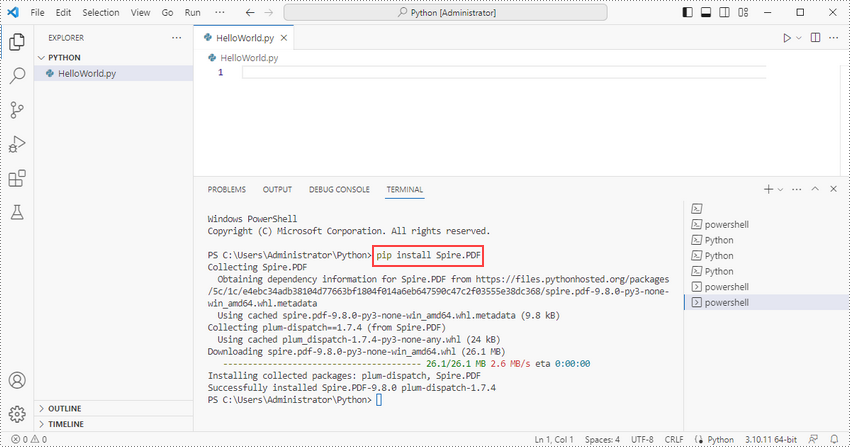Screen dimensions: 850x447
Task: Open the File menu
Action: (37, 12)
